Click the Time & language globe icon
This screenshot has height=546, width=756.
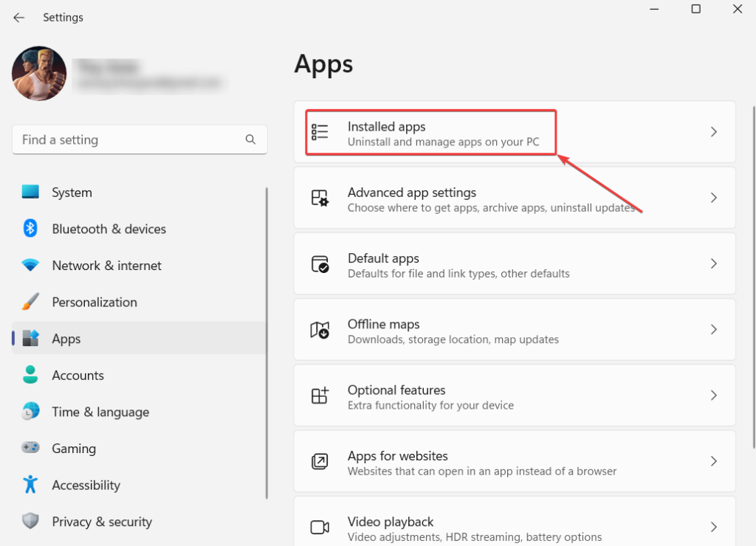click(x=30, y=411)
